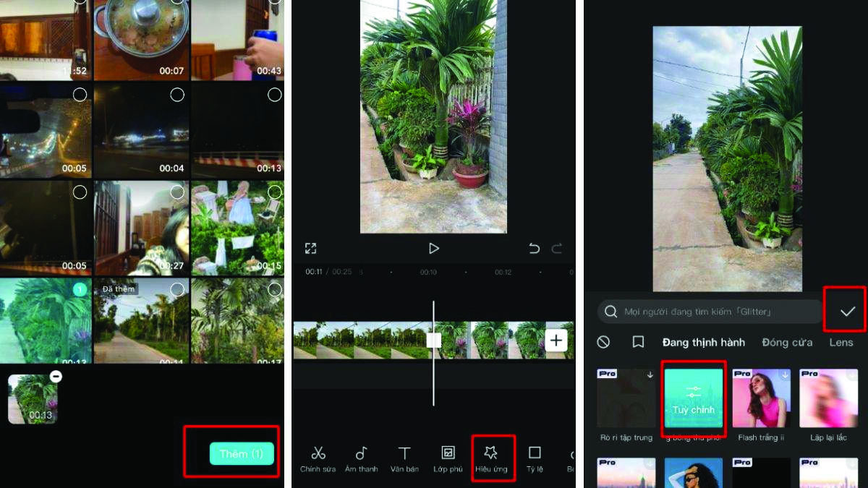Open bookmarked effects via bookmark icon

click(x=638, y=342)
